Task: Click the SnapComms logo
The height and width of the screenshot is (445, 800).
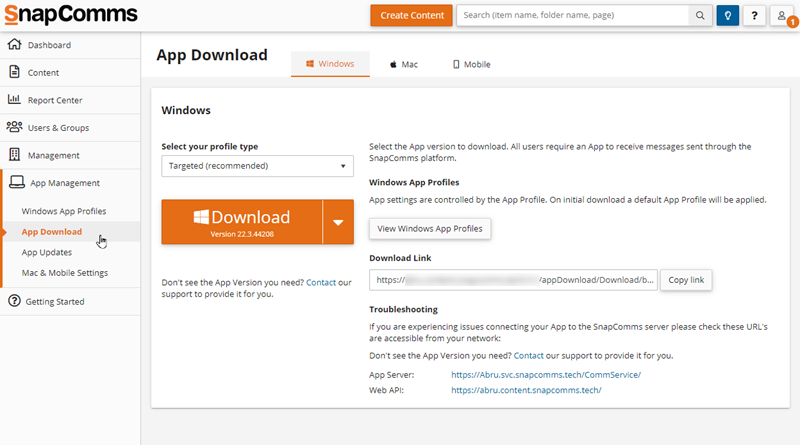Action: [71, 14]
